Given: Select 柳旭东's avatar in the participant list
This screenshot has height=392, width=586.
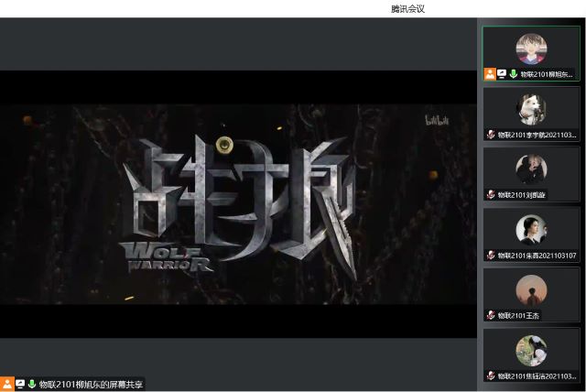Looking at the screenshot, I should 531,49.
